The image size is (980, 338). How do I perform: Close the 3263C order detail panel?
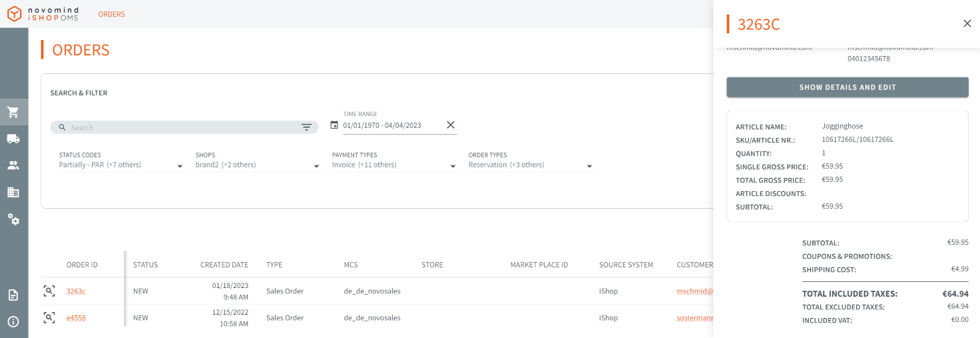[x=967, y=24]
